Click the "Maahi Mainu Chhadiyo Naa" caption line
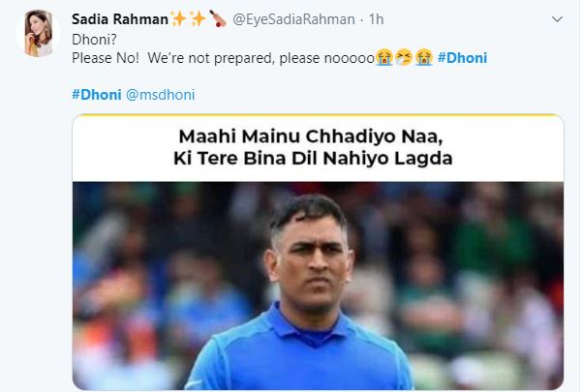Viewport: 583px width, 392px height. coord(317,137)
